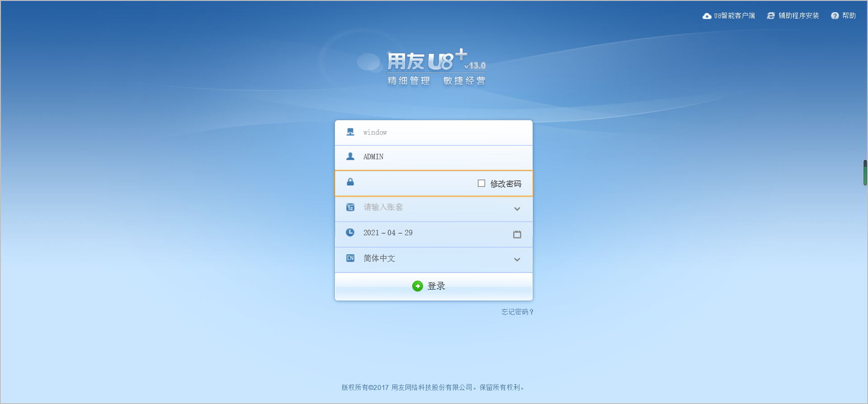The image size is (868, 404).
Task: Click the vertical scrollbar thumb on right edge
Action: [865, 172]
